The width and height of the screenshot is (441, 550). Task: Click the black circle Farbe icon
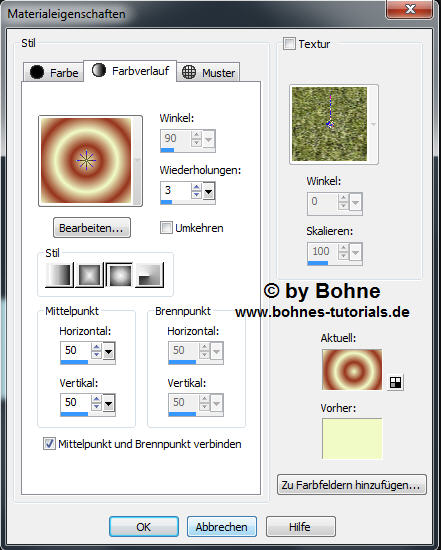36,72
